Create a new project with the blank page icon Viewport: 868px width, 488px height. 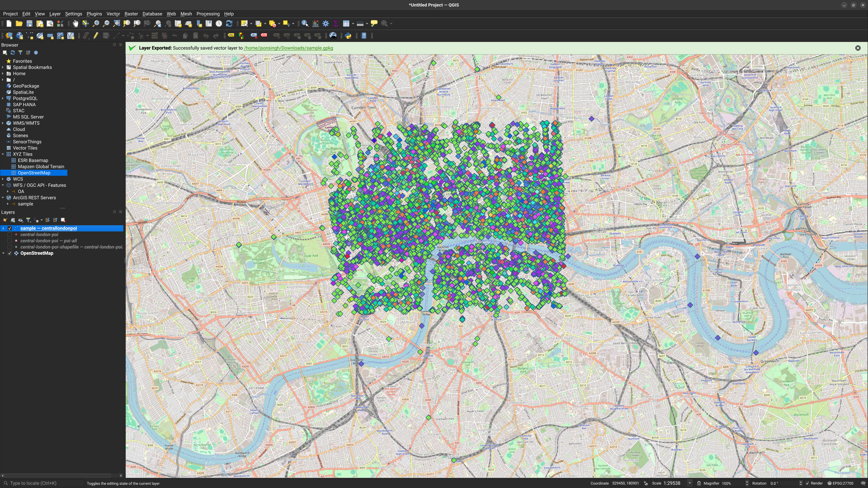click(x=9, y=23)
